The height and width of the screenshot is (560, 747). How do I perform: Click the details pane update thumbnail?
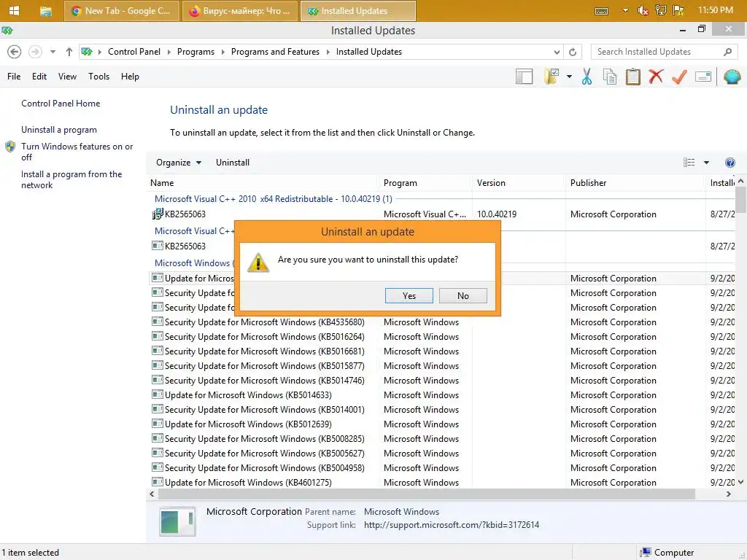coord(177,521)
